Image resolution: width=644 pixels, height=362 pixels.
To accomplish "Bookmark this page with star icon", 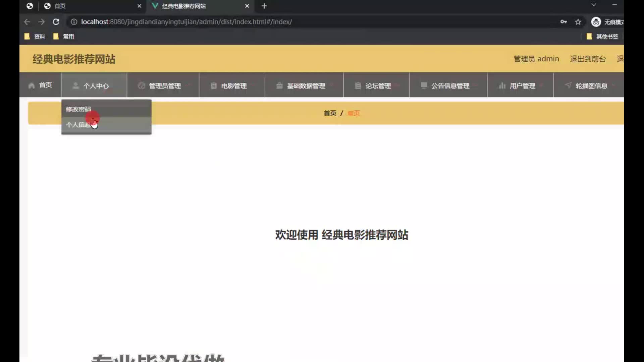I will 578,22.
